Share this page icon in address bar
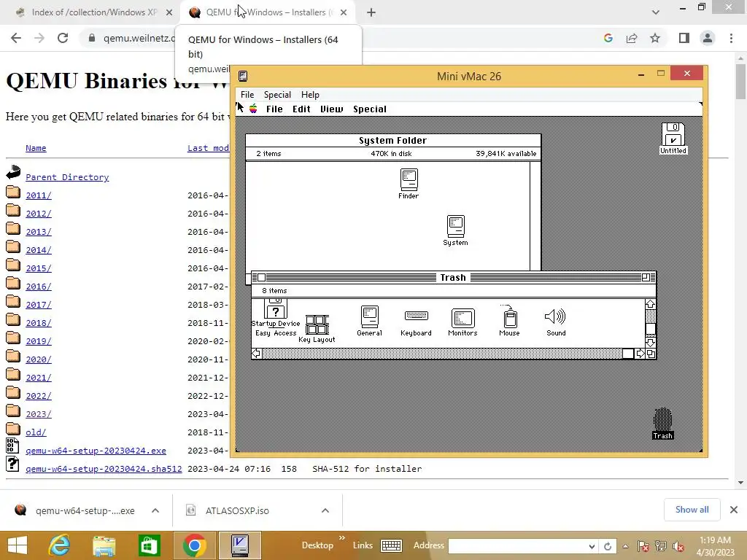The height and width of the screenshot is (560, 747). [632, 38]
